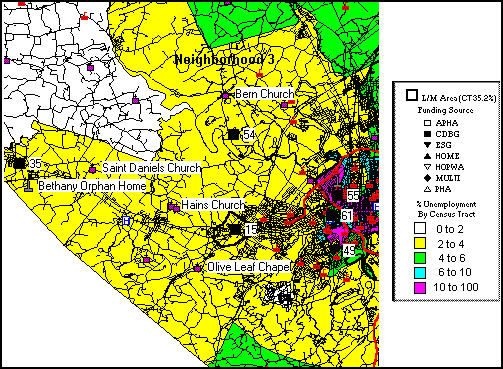Click the Hains Church label
The image size is (503, 369).
[213, 205]
